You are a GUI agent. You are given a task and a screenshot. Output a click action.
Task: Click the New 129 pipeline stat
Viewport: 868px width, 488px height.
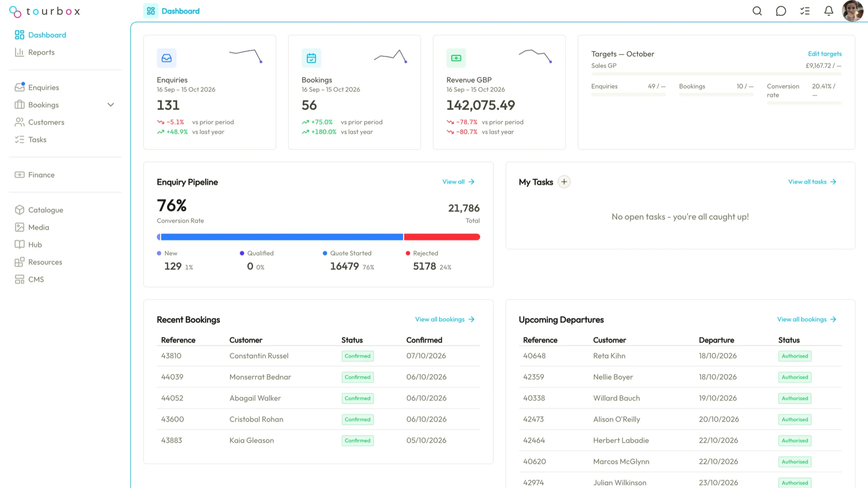coord(175,260)
